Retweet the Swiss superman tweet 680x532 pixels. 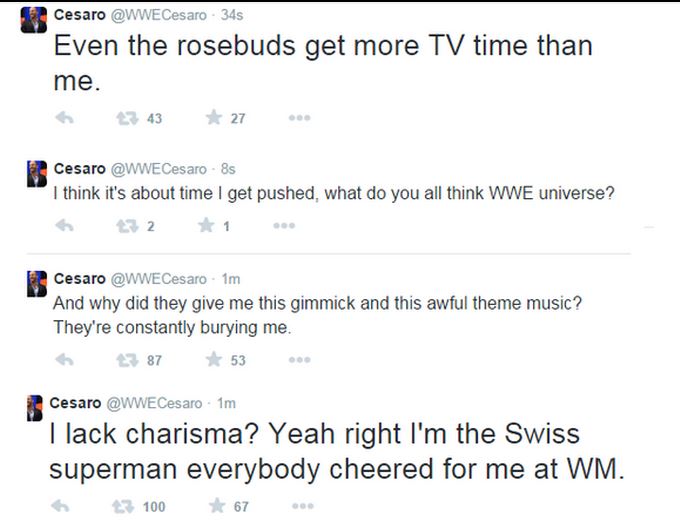127,506
